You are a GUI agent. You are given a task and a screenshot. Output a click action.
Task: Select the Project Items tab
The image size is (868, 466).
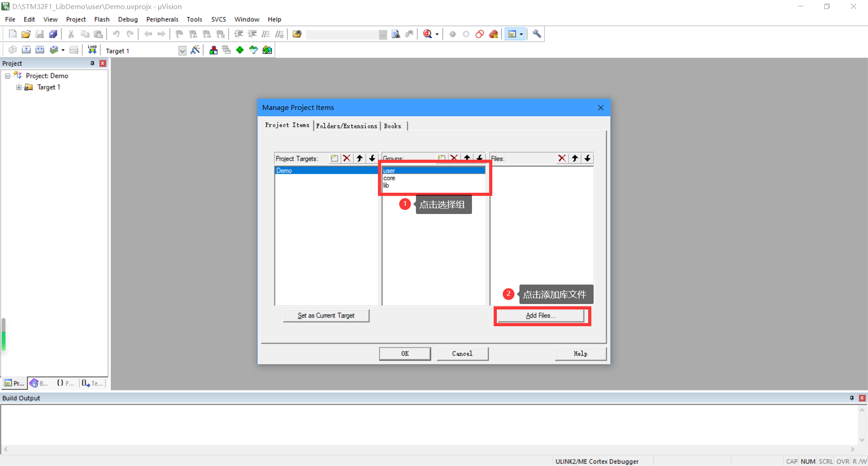pyautogui.click(x=287, y=125)
